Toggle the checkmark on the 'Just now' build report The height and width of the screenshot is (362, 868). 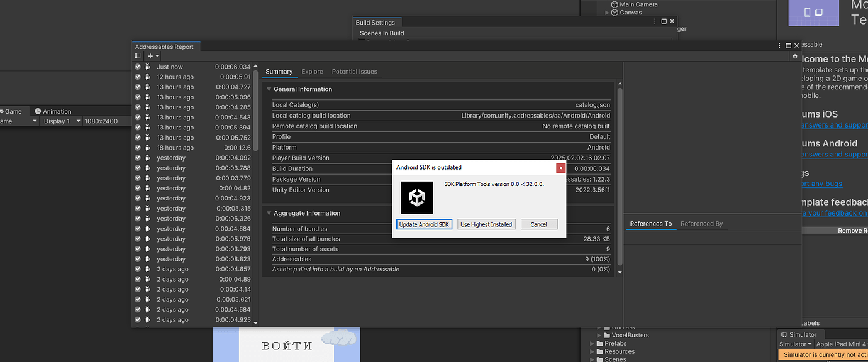[x=137, y=66]
